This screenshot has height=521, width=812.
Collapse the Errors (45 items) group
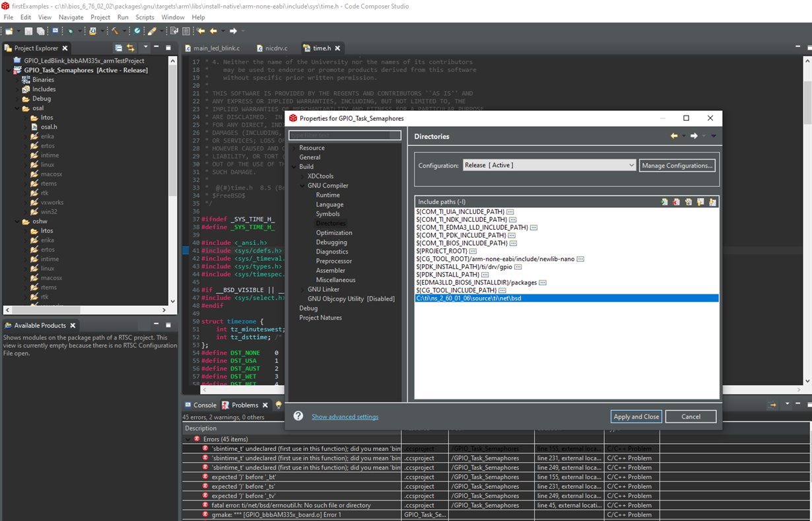[187, 439]
